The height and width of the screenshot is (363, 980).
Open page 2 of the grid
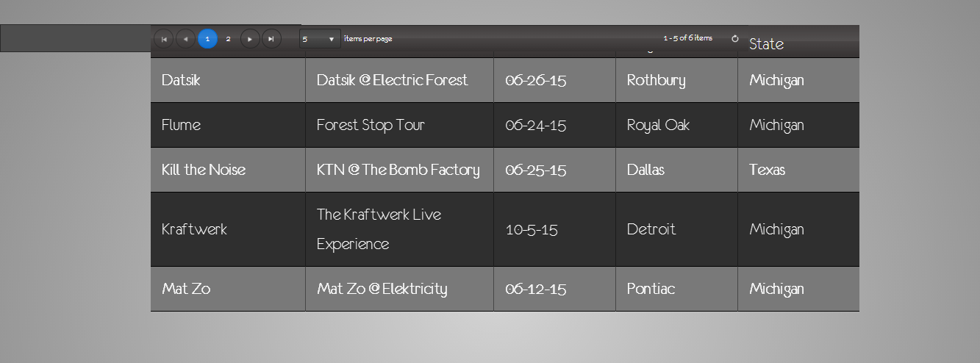tap(229, 39)
